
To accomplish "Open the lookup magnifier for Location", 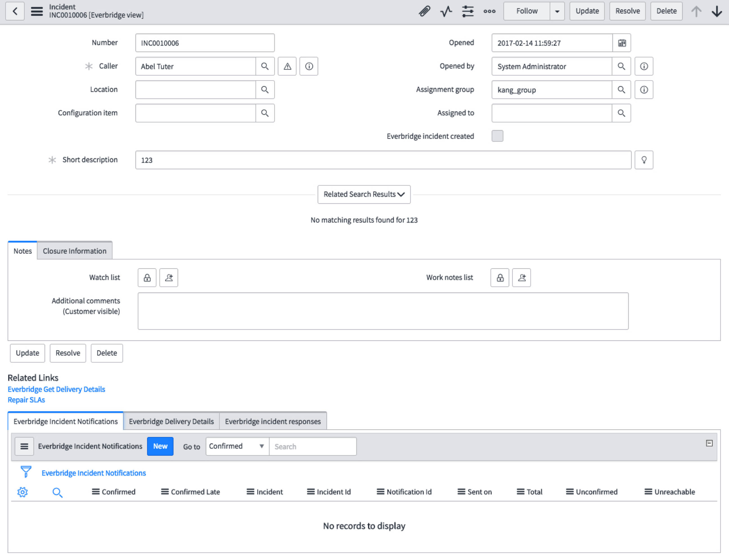I will 265,89.
